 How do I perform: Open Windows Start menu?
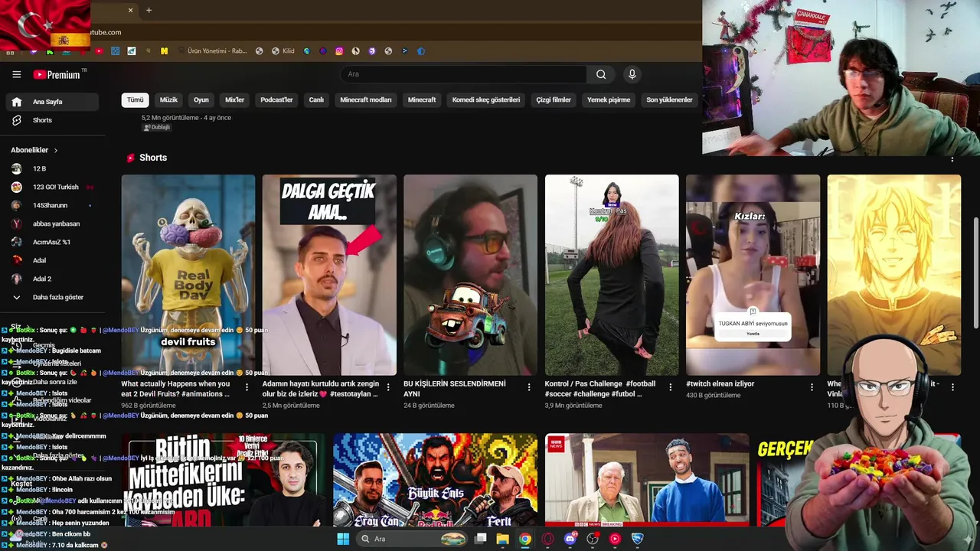tap(344, 539)
